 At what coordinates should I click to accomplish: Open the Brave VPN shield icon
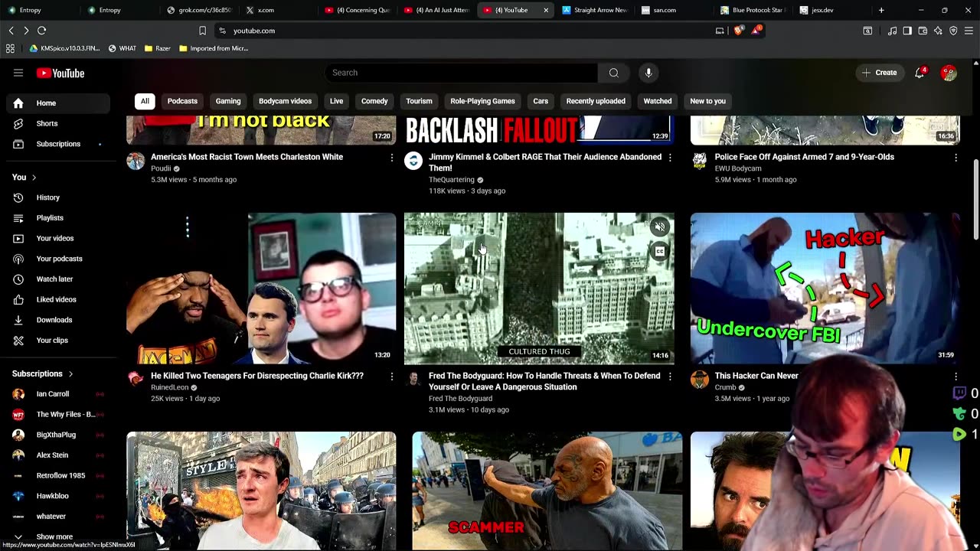pos(953,31)
